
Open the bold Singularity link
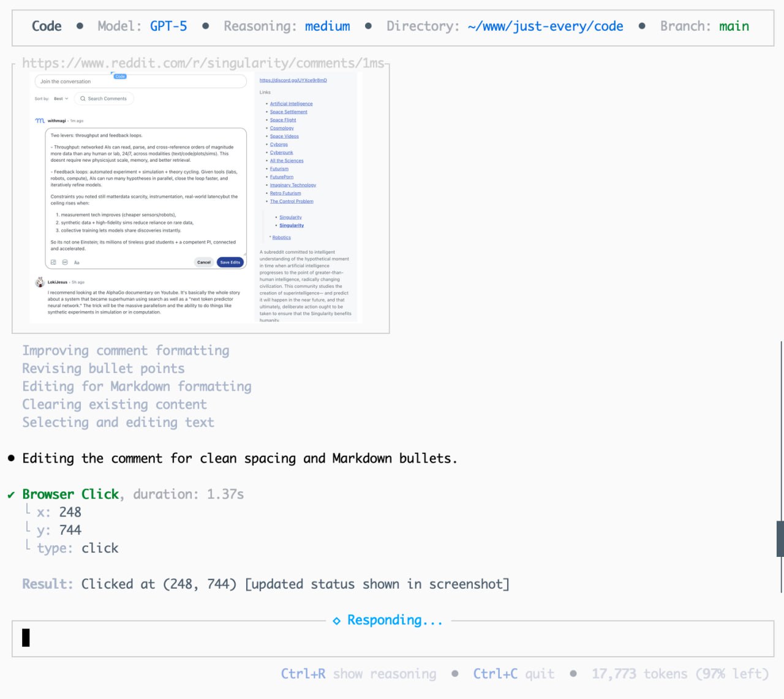(x=292, y=225)
